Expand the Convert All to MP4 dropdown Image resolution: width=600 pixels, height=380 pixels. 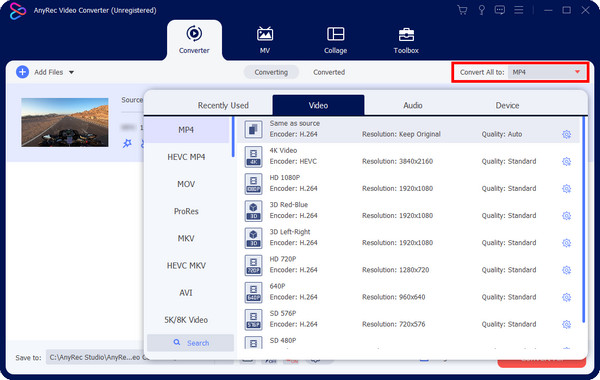[x=546, y=72]
